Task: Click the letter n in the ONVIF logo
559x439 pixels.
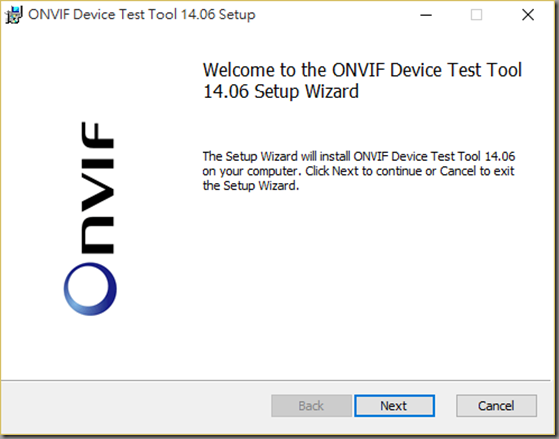Action: (98, 235)
